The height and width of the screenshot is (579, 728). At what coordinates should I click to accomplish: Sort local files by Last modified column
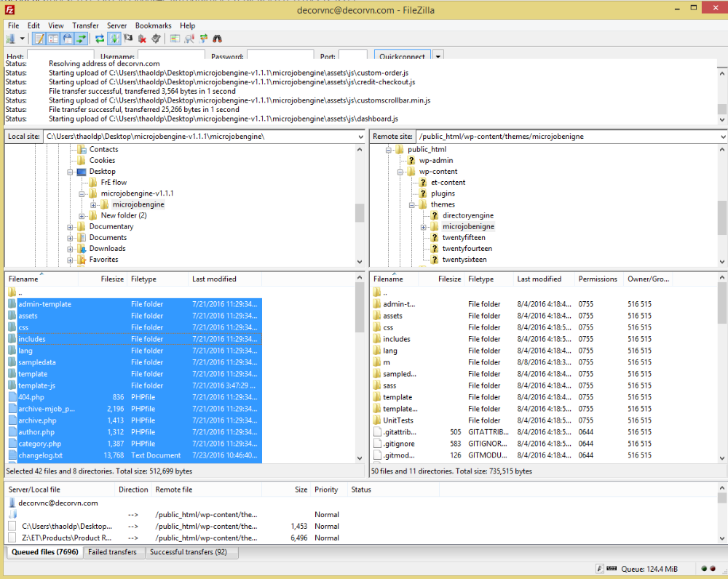(214, 279)
